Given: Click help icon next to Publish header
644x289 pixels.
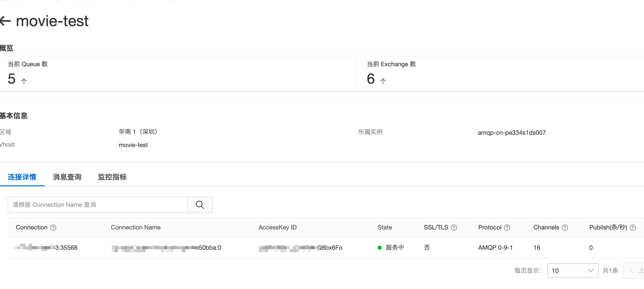Looking at the screenshot, I should [x=633, y=228].
